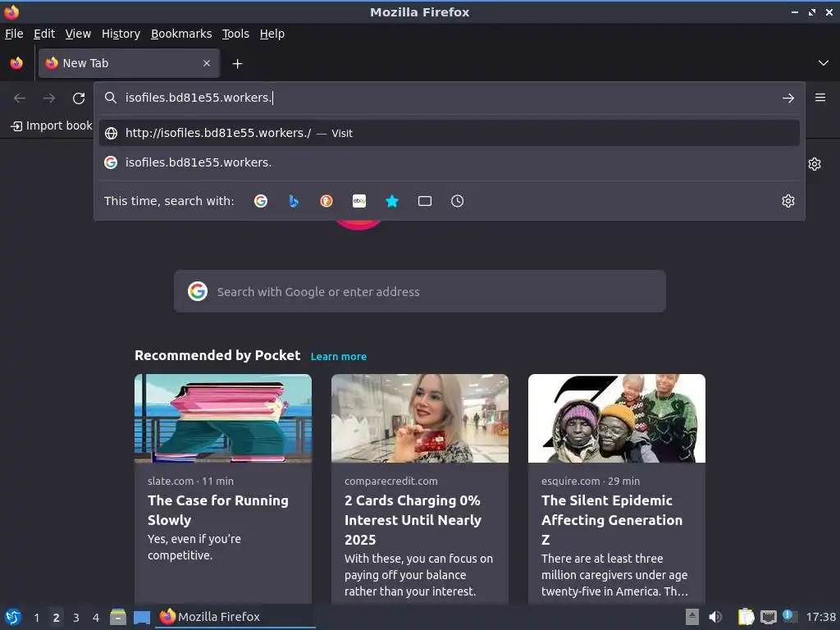The width and height of the screenshot is (840, 630).
Task: Open the Firefox hamburger menu
Action: (820, 98)
